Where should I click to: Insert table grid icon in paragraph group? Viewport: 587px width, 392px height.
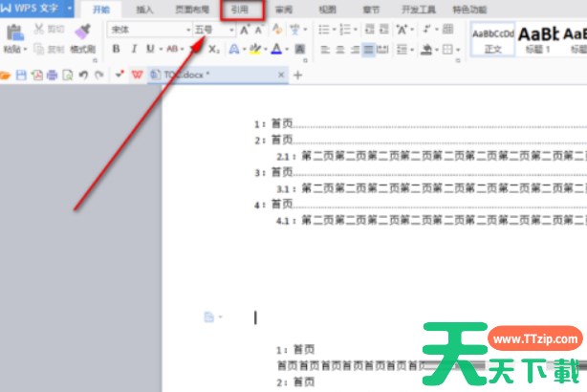(x=448, y=30)
